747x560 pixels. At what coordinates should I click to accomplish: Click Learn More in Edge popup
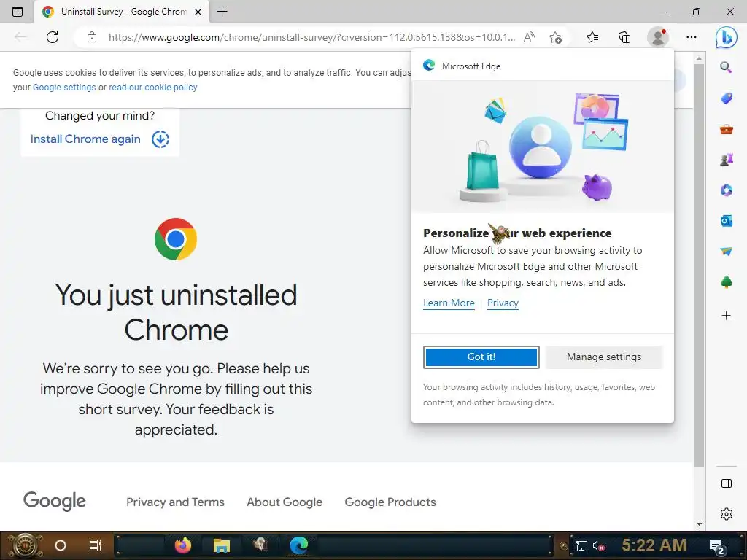click(449, 303)
